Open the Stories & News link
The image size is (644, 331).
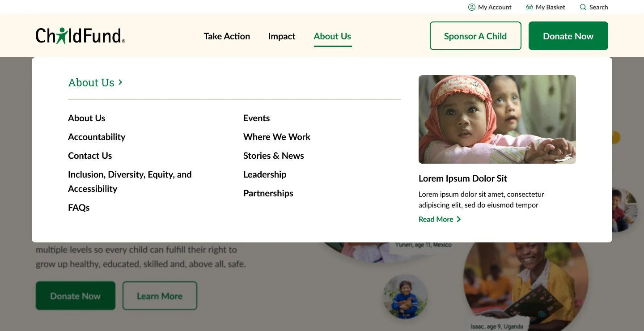274,156
